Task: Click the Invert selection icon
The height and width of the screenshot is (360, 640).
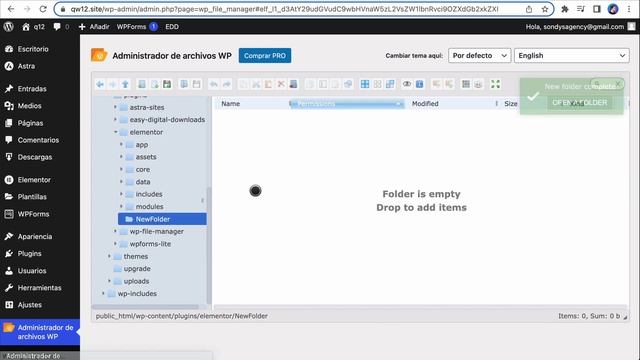Action: point(390,84)
